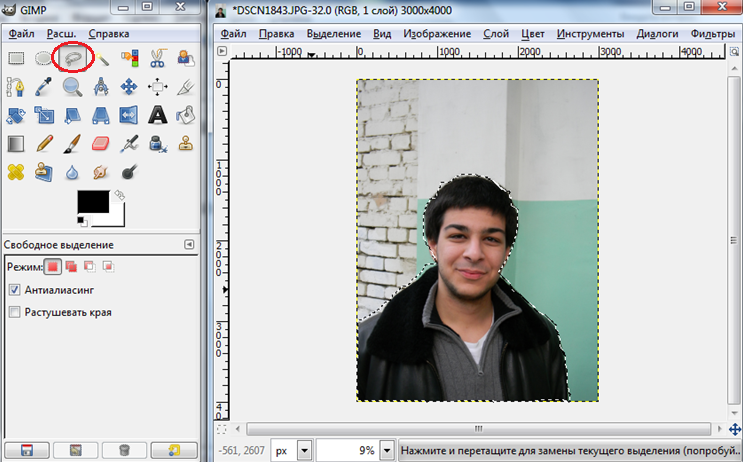The height and width of the screenshot is (462, 743).
Task: Reset colors to default black and white
Action: click(x=82, y=221)
